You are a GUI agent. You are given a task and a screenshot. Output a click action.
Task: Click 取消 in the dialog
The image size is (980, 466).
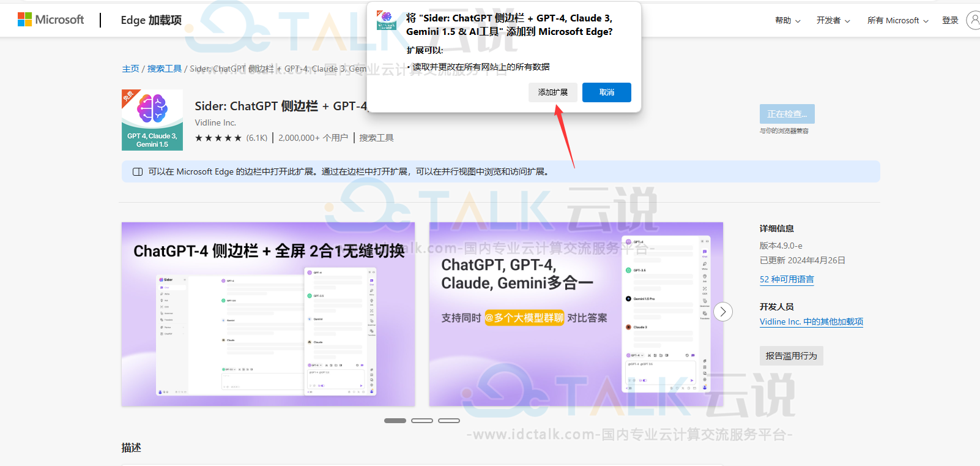coord(607,92)
